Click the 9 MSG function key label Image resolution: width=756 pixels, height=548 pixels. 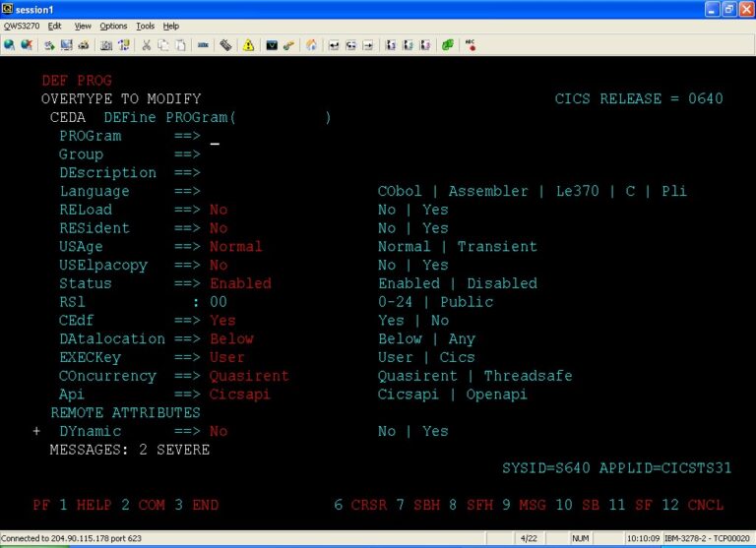pyautogui.click(x=524, y=505)
